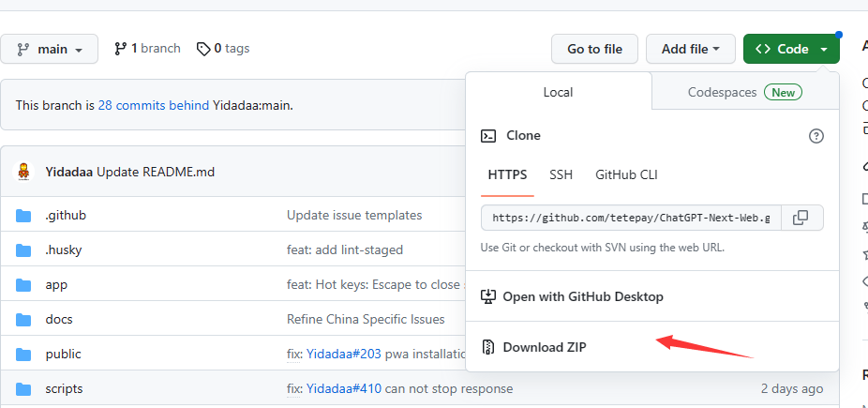Open the docs folder

pyautogui.click(x=59, y=319)
